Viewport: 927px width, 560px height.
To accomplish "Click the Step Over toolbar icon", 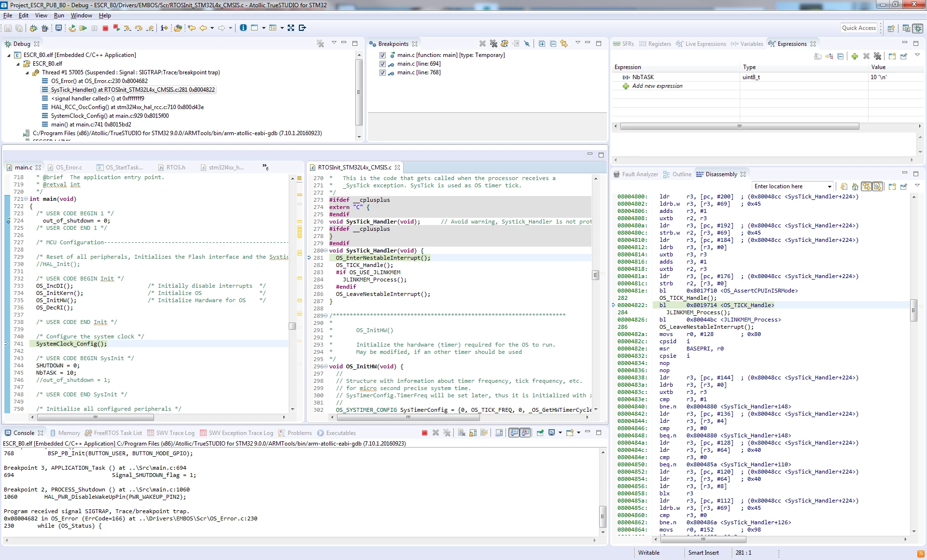I will coord(139,28).
